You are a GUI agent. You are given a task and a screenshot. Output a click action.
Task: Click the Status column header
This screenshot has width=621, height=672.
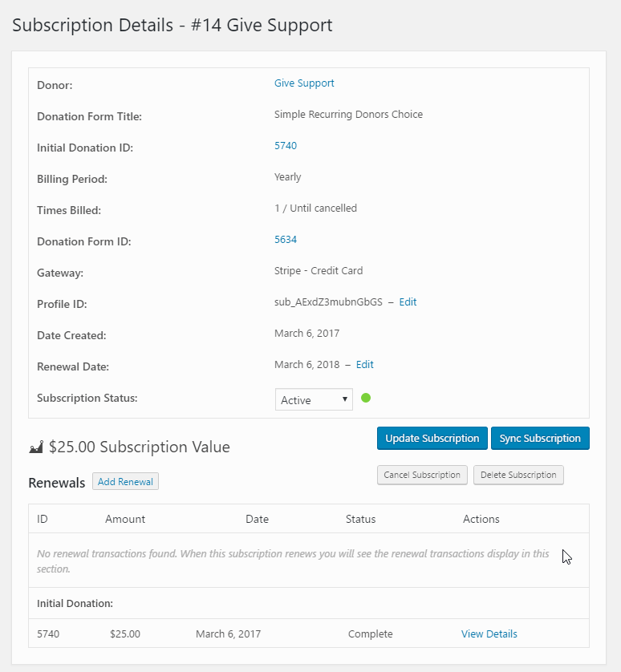pyautogui.click(x=360, y=519)
